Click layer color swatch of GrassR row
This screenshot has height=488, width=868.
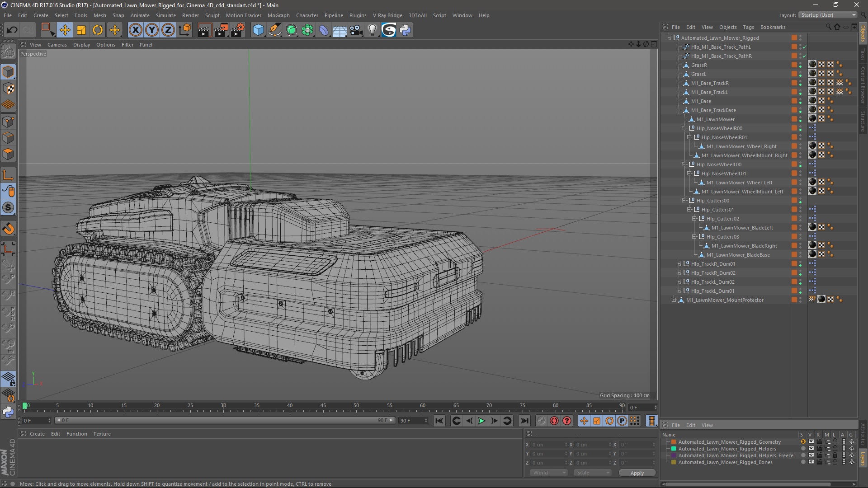(794, 65)
